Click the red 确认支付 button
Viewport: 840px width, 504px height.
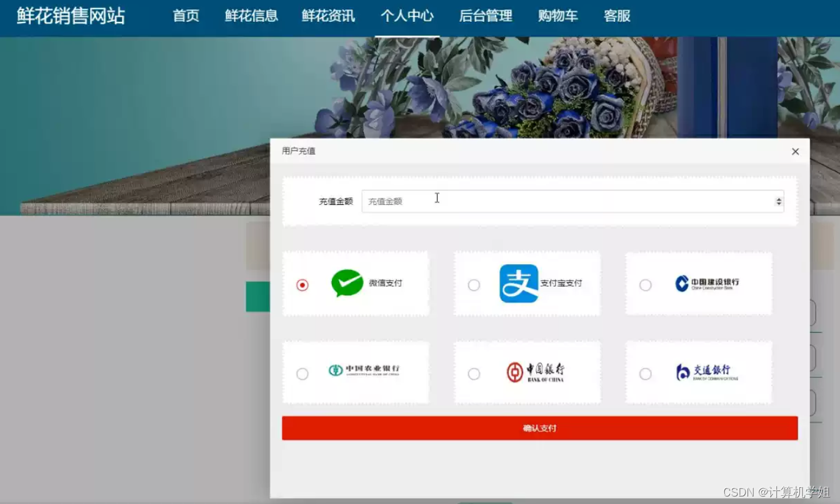(540, 428)
